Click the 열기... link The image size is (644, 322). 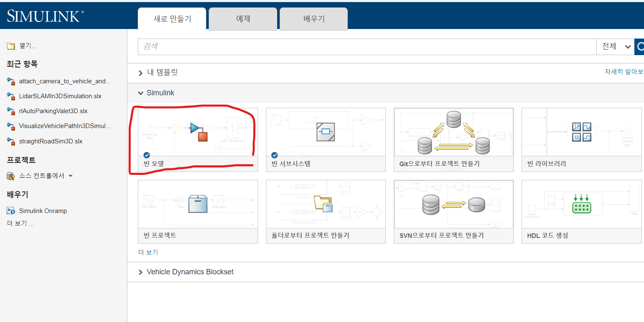[x=28, y=46]
